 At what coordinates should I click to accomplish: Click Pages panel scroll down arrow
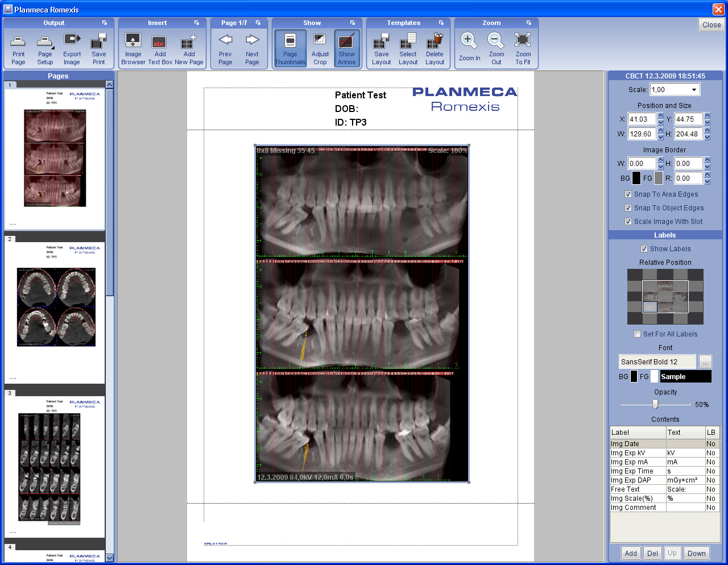(110, 558)
